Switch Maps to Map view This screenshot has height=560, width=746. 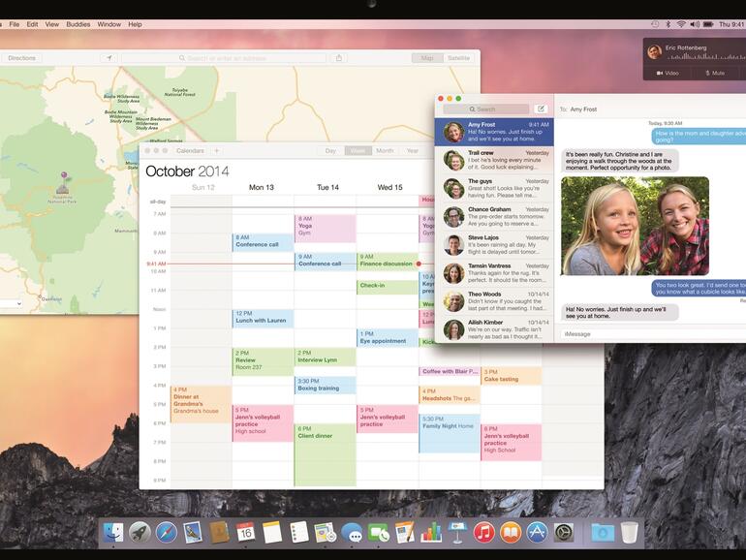pos(426,58)
